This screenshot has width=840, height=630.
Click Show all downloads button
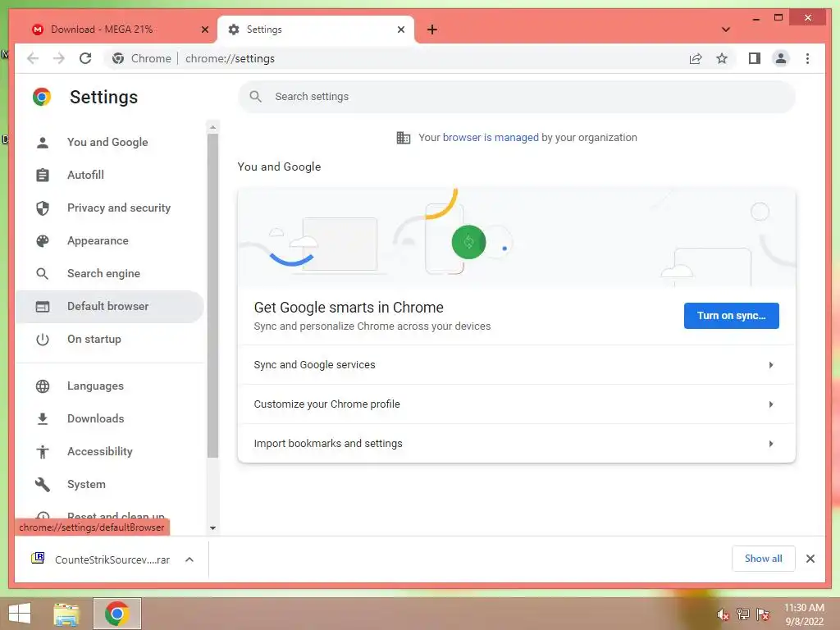764,559
